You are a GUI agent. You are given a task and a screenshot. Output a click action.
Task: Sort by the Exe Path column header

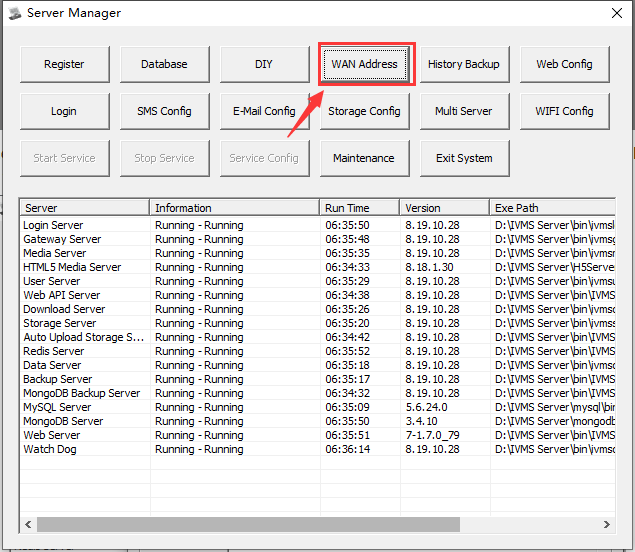pyautogui.click(x=552, y=208)
